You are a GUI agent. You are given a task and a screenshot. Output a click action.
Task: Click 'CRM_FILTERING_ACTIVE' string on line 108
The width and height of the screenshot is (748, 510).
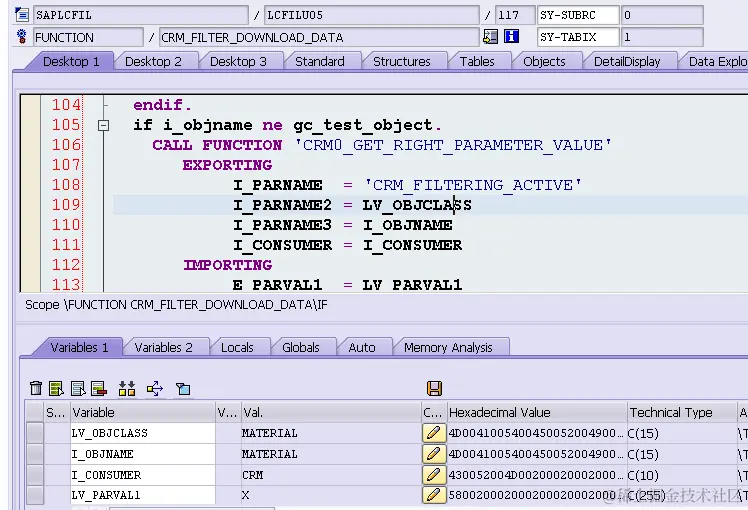(473, 185)
